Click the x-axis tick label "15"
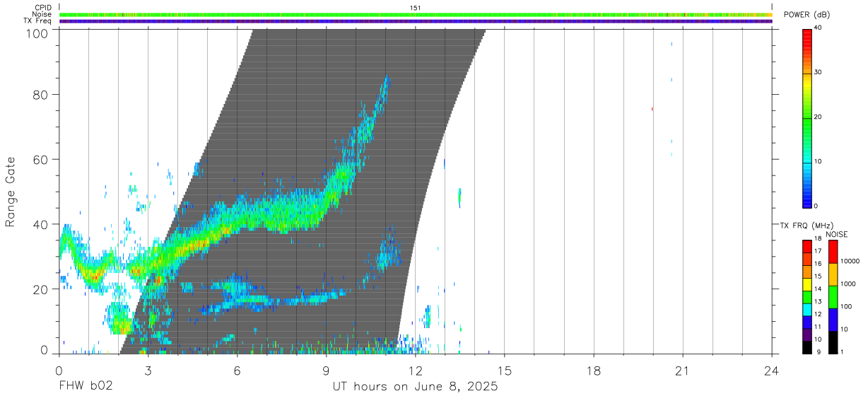The image size is (868, 401). [x=504, y=370]
